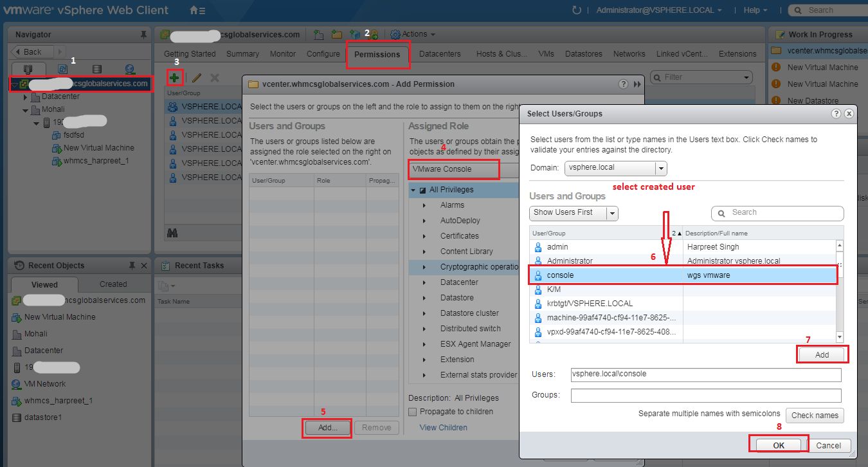Click the pencil edit permission icon

click(x=197, y=77)
